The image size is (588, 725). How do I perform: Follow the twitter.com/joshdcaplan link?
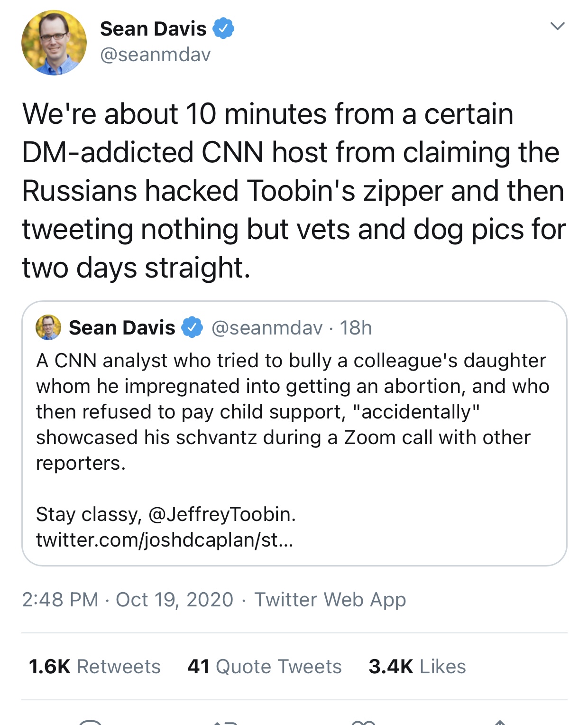pos(165,540)
